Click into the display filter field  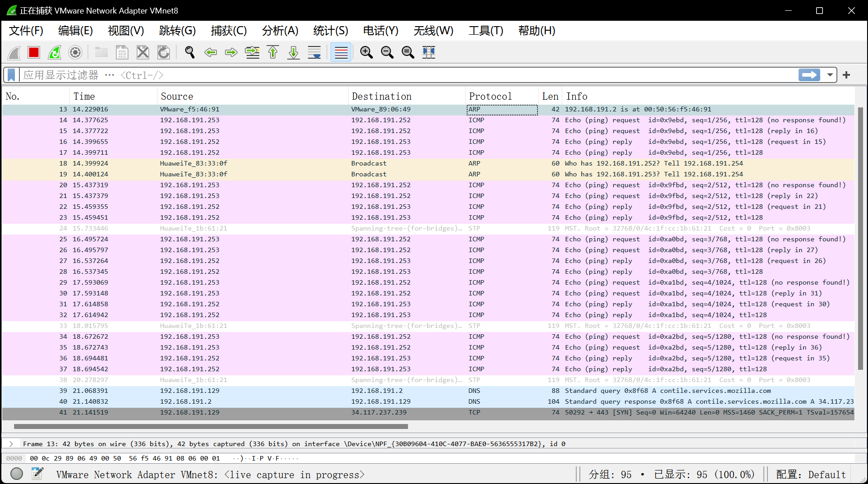408,75
